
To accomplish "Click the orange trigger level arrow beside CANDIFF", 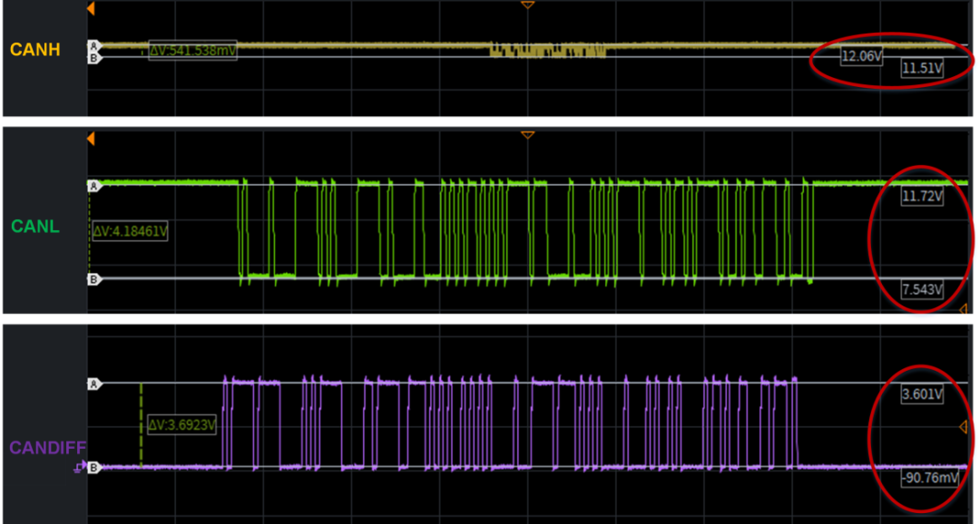I will point(963,427).
